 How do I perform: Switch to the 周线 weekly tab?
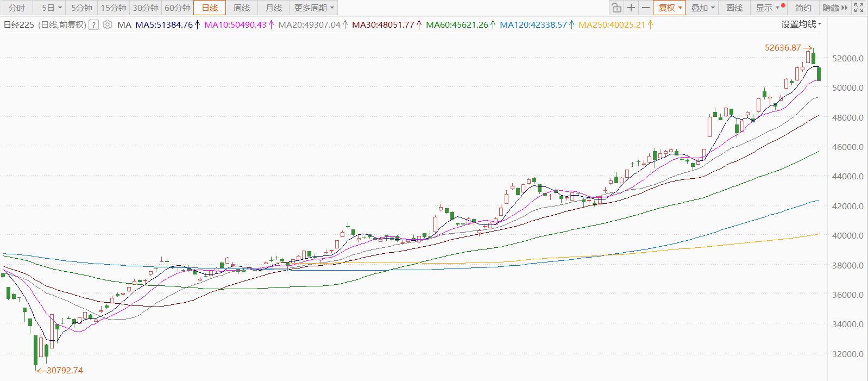pyautogui.click(x=242, y=8)
